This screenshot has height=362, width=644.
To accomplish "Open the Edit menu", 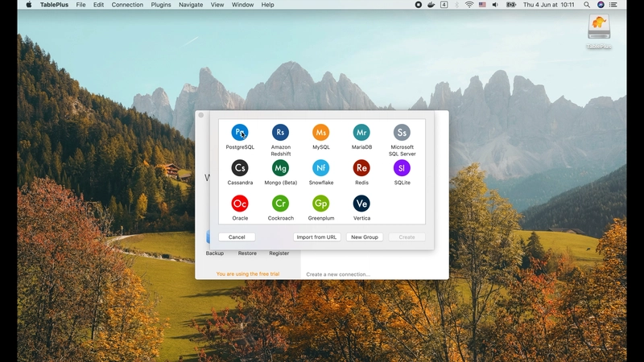I will [x=98, y=5].
